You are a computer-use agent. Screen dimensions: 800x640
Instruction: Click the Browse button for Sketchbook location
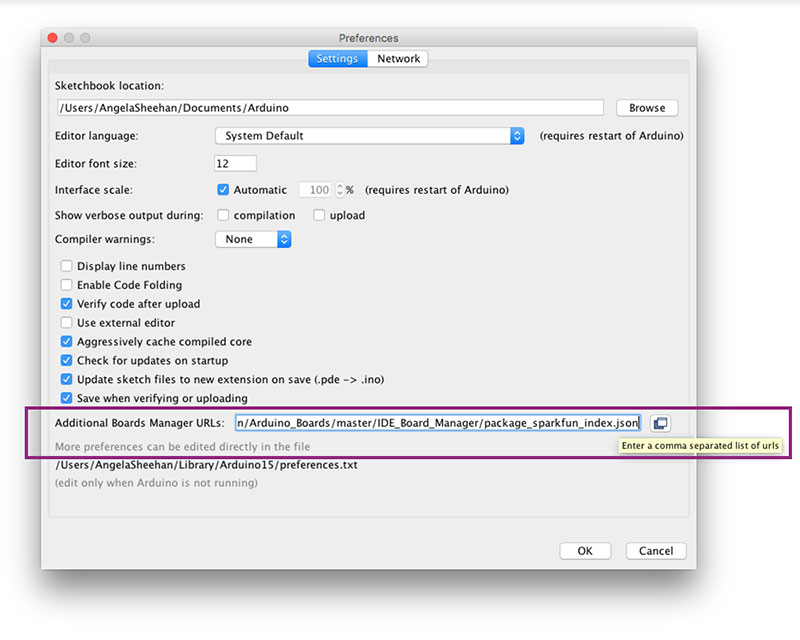coord(646,107)
